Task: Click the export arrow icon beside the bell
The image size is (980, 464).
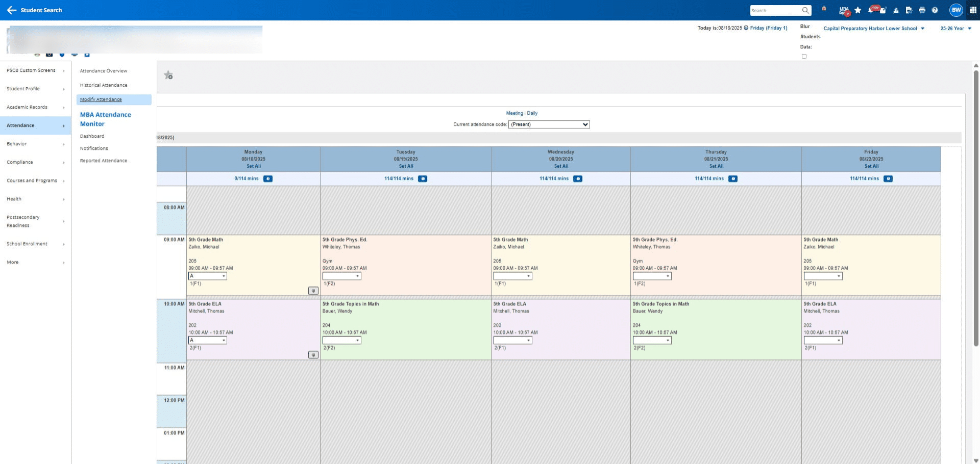Action: [883, 11]
